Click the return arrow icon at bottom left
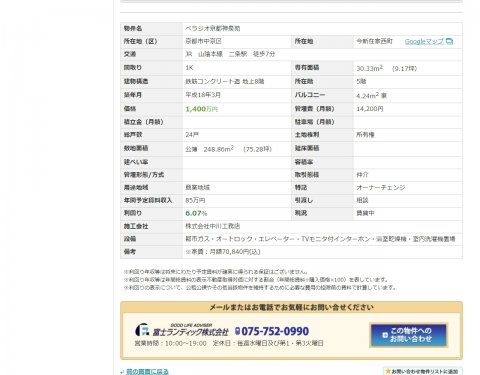Screen dimensions: 480x375 click(122, 372)
